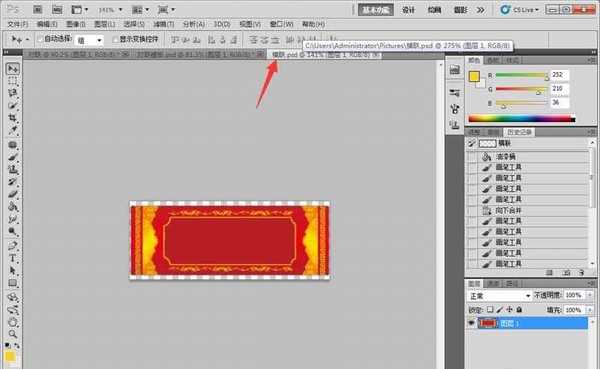This screenshot has width=600, height=369.
Task: Toggle the 自动选择 checkbox
Action: click(40, 39)
